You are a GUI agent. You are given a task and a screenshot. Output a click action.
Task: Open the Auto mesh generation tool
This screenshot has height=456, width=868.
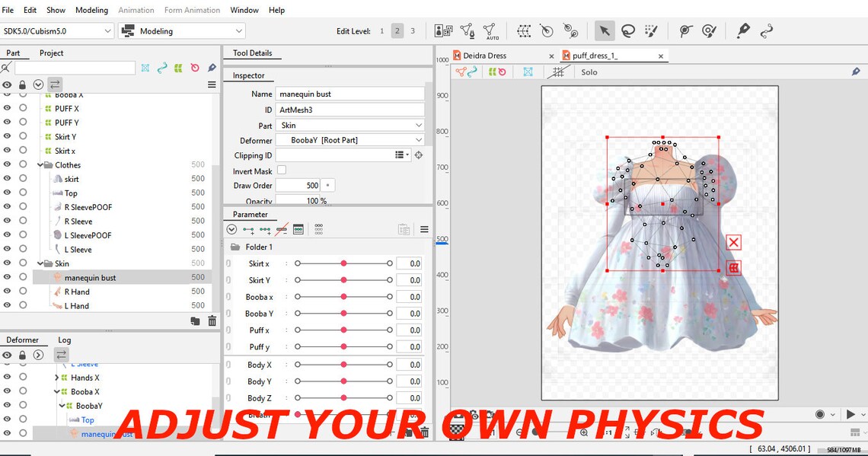click(490, 30)
